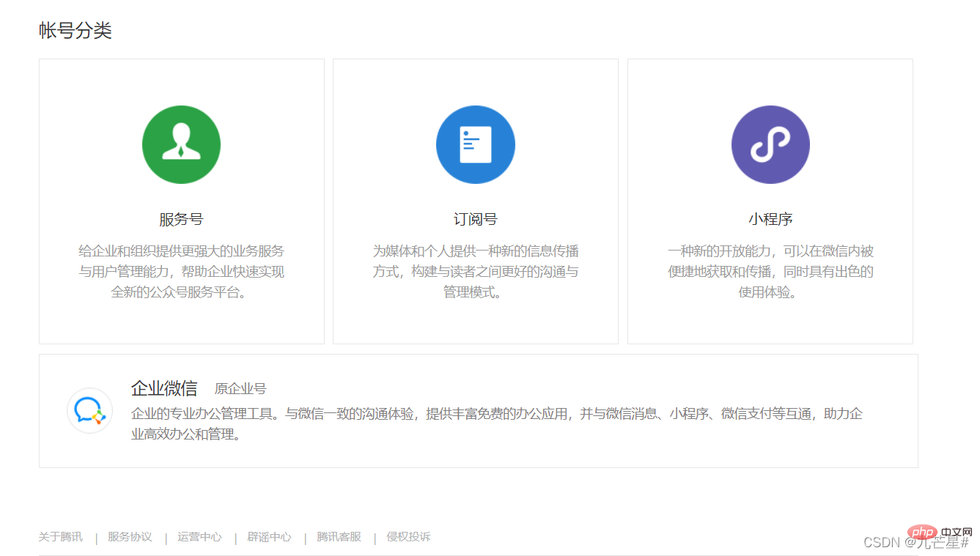Click the 企业微信 chat bubble icon
The height and width of the screenshot is (556, 980).
pos(89,410)
